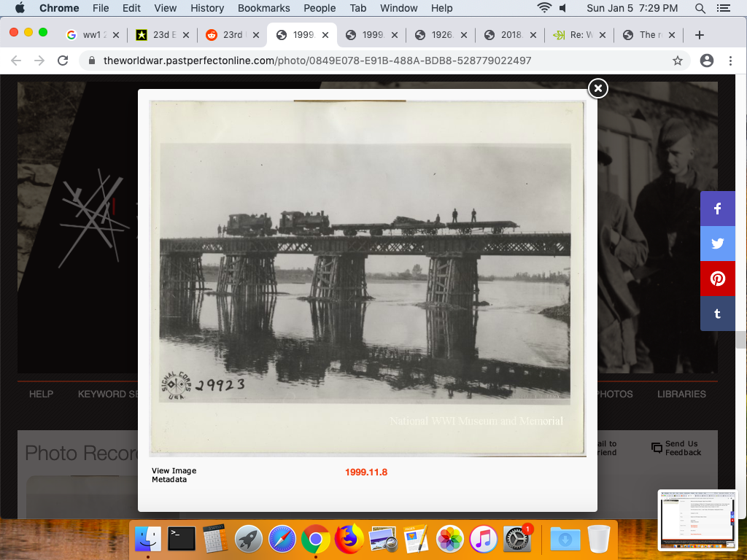
Task: Reload the current page
Action: [x=63, y=61]
